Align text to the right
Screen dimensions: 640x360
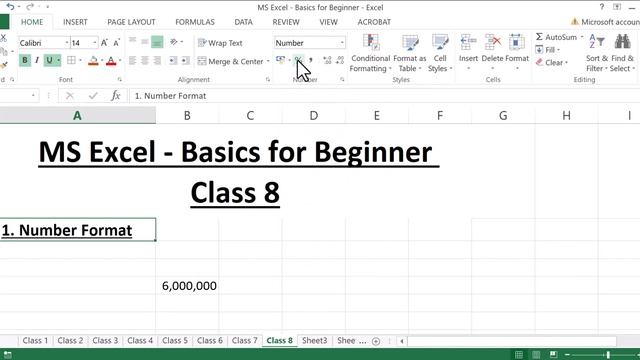[157, 61]
